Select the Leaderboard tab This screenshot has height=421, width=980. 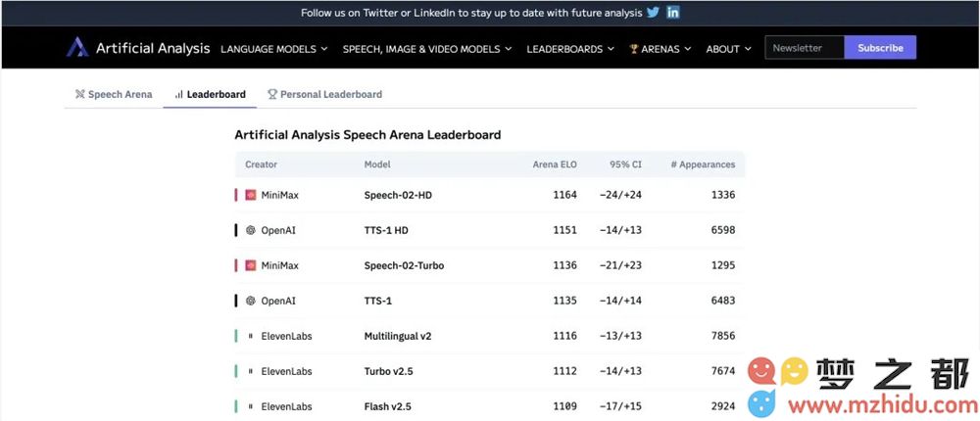coord(210,94)
